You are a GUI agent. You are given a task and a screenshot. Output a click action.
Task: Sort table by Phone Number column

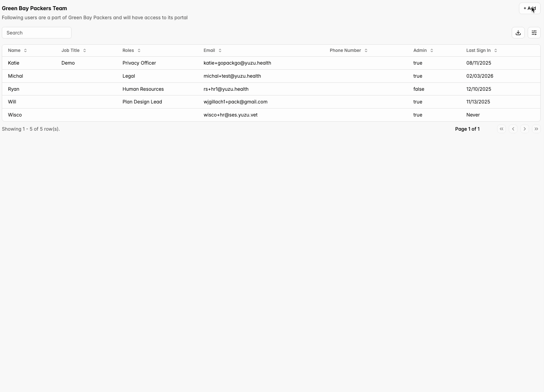pyautogui.click(x=349, y=50)
